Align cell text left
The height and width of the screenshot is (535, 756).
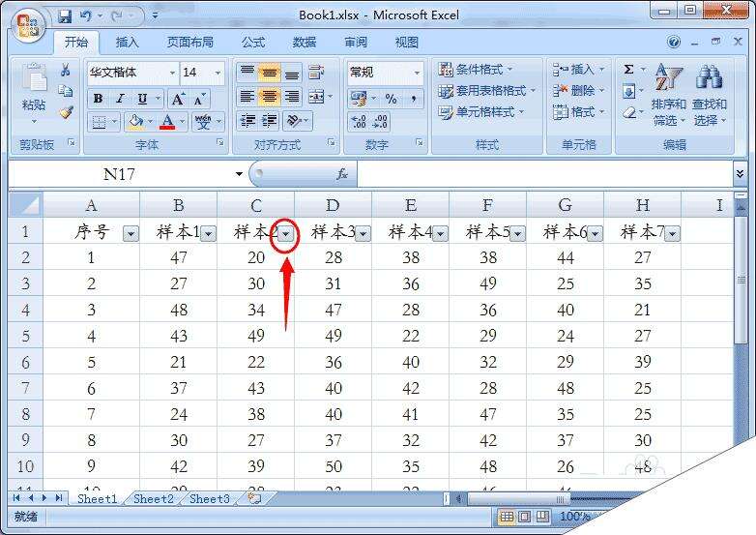pos(247,97)
